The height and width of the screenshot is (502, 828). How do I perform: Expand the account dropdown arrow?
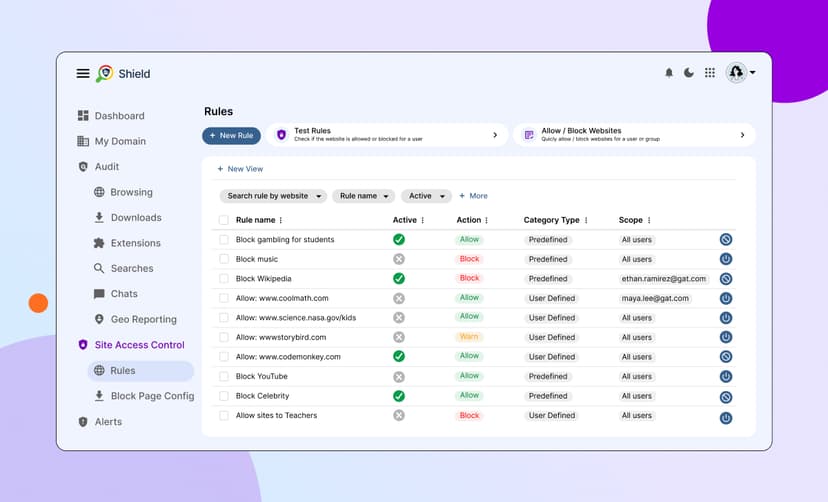[752, 72]
